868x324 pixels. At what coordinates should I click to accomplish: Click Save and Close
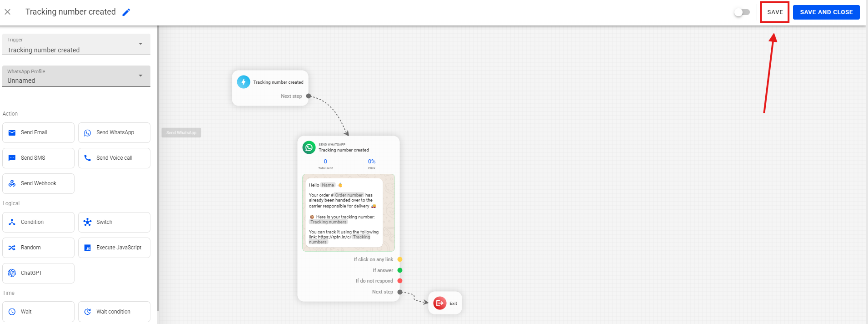(826, 12)
